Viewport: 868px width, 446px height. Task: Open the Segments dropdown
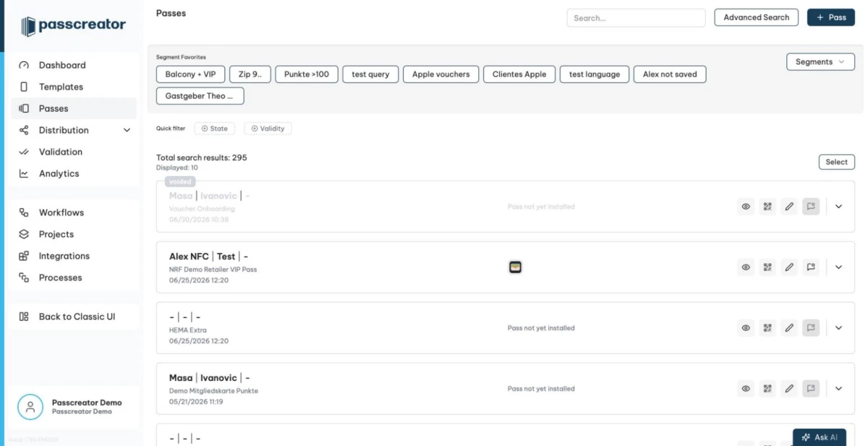click(820, 62)
